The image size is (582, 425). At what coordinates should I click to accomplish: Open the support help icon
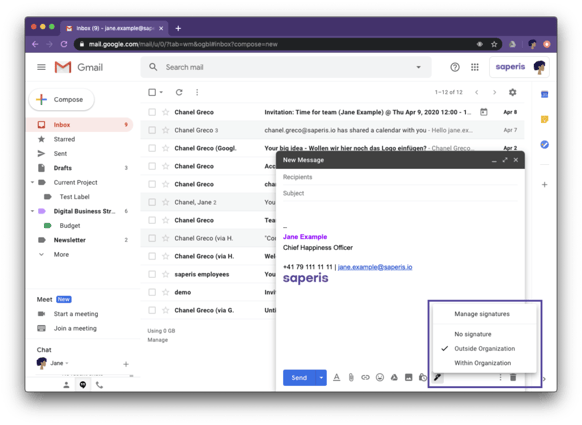(x=455, y=67)
